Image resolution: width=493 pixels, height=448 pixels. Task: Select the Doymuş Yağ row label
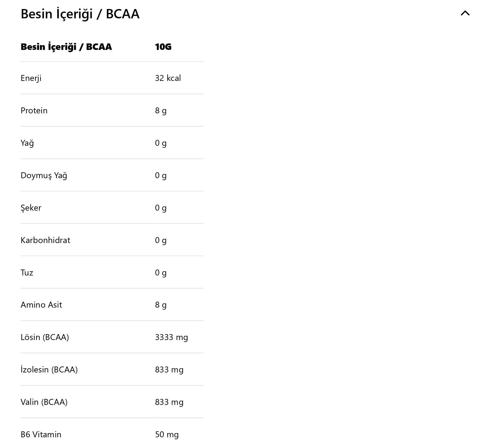pos(44,175)
